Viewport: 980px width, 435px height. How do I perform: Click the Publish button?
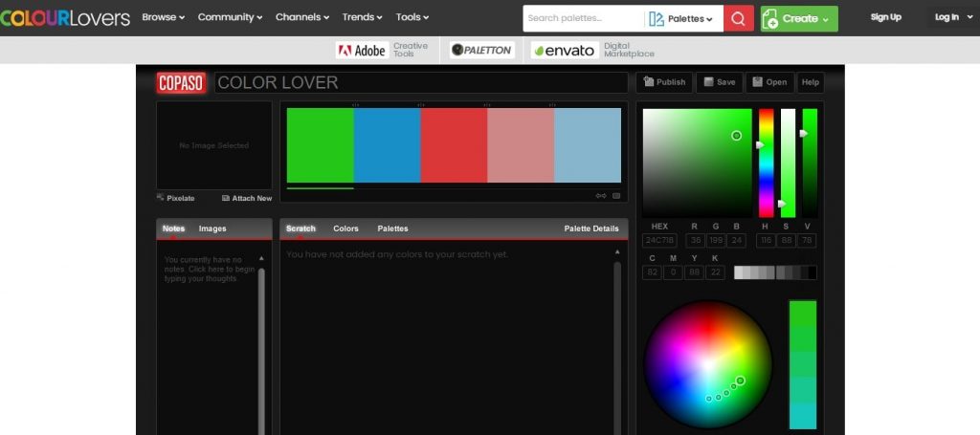pyautogui.click(x=664, y=82)
